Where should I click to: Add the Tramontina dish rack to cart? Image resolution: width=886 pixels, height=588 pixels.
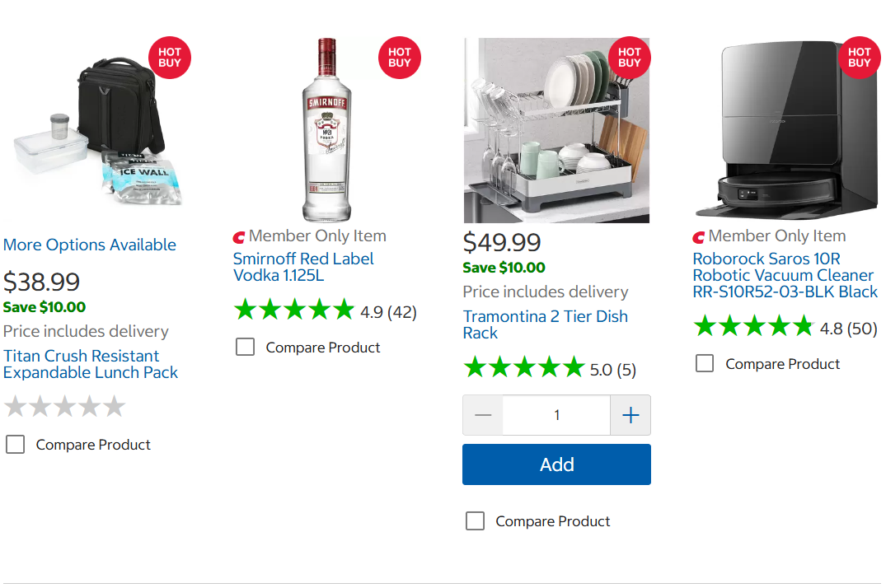[x=556, y=464]
